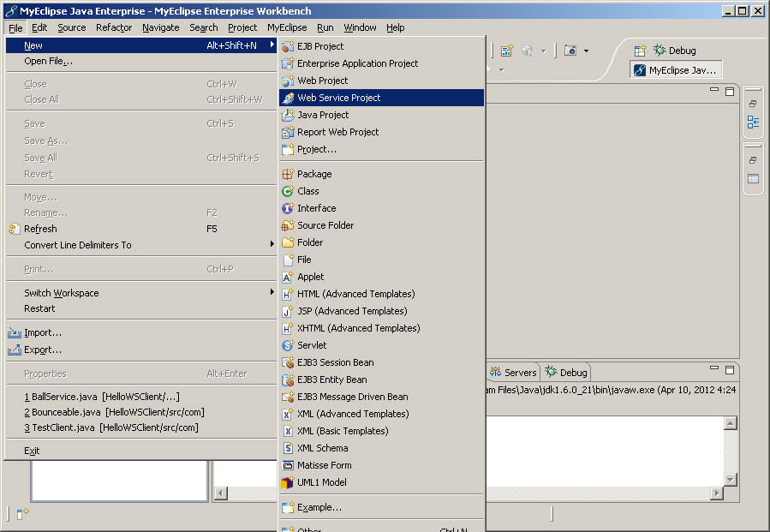Expand Convert Line Delimiters To submenu

tap(272, 244)
